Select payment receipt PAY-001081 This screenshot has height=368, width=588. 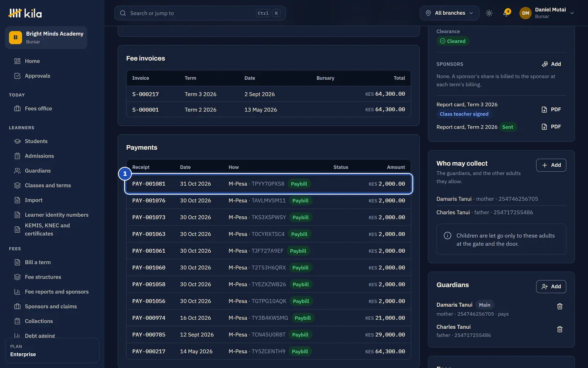pyautogui.click(x=269, y=184)
